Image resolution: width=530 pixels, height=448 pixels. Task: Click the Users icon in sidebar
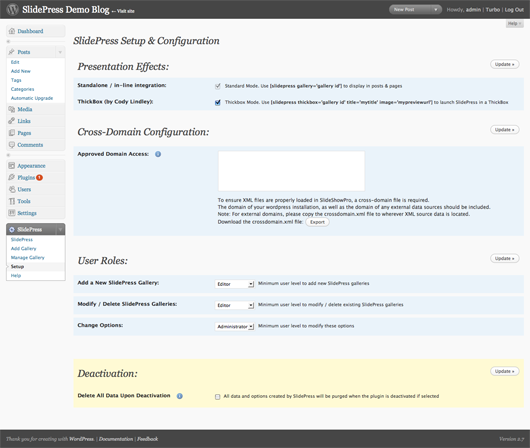click(x=12, y=189)
